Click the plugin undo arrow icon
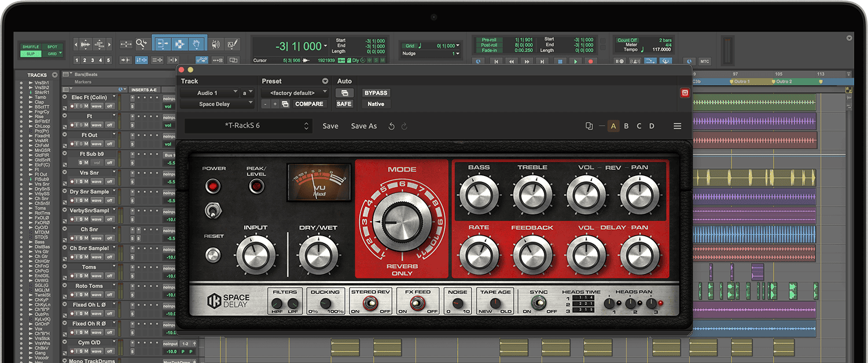 pyautogui.click(x=391, y=126)
